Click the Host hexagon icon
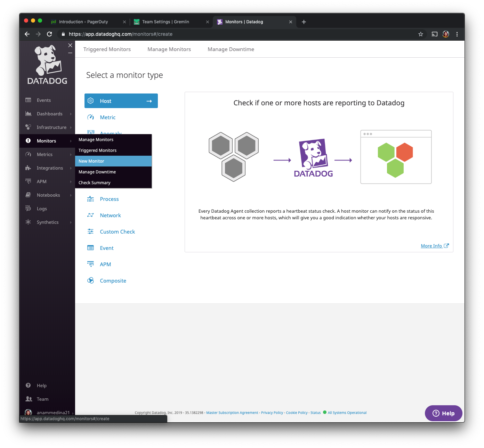Image resolution: width=484 pixels, height=448 pixels. [x=90, y=101]
